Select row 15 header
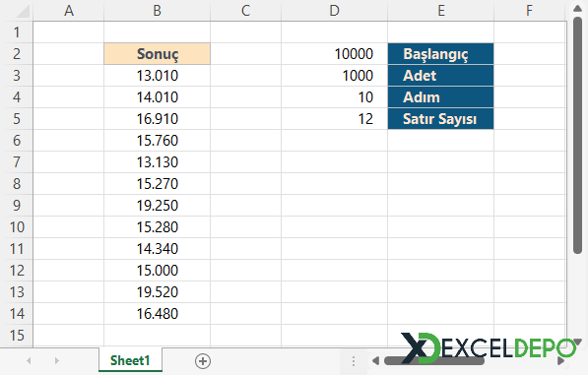 tap(17, 336)
